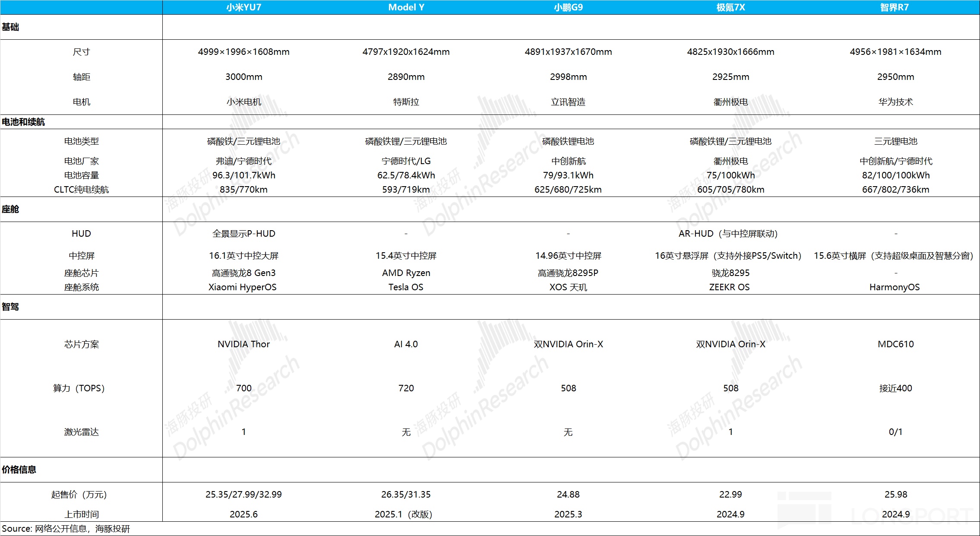Select the 小鹏G9 header cell
Screen dimensions: 980x536
pyautogui.click(x=568, y=7)
